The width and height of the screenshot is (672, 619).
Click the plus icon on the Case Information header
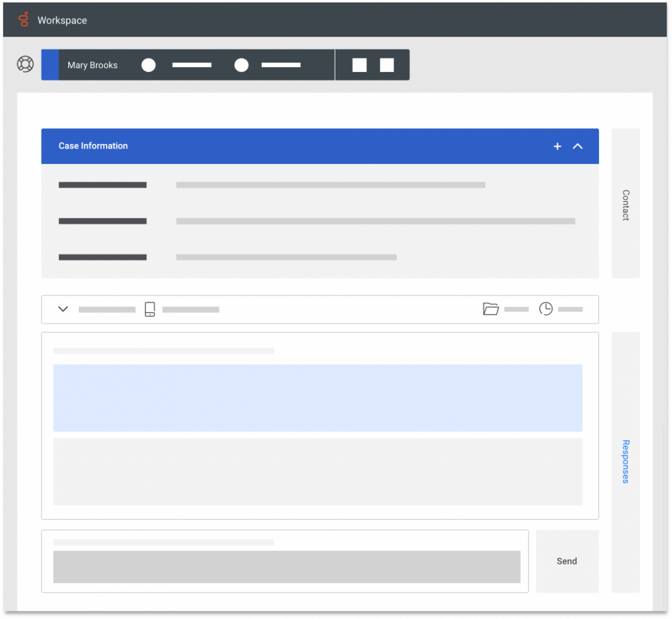click(x=557, y=146)
